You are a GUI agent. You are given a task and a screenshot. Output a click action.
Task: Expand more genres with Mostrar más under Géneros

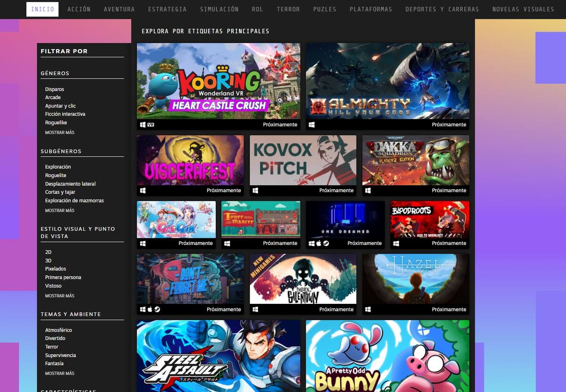tap(60, 133)
